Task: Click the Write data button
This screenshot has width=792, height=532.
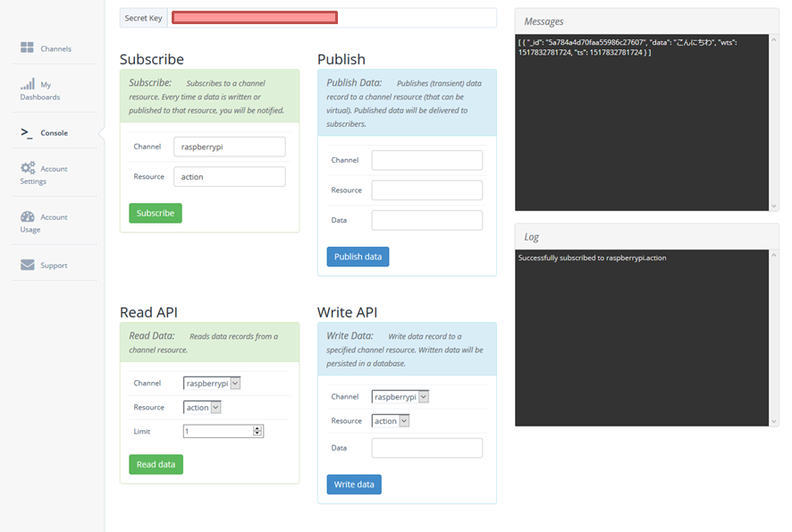Action: coord(354,484)
